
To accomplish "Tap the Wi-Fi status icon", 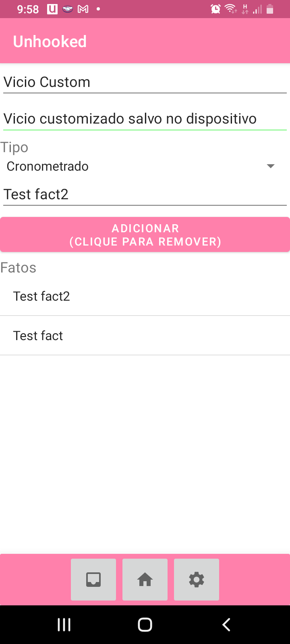I will pos(231,9).
